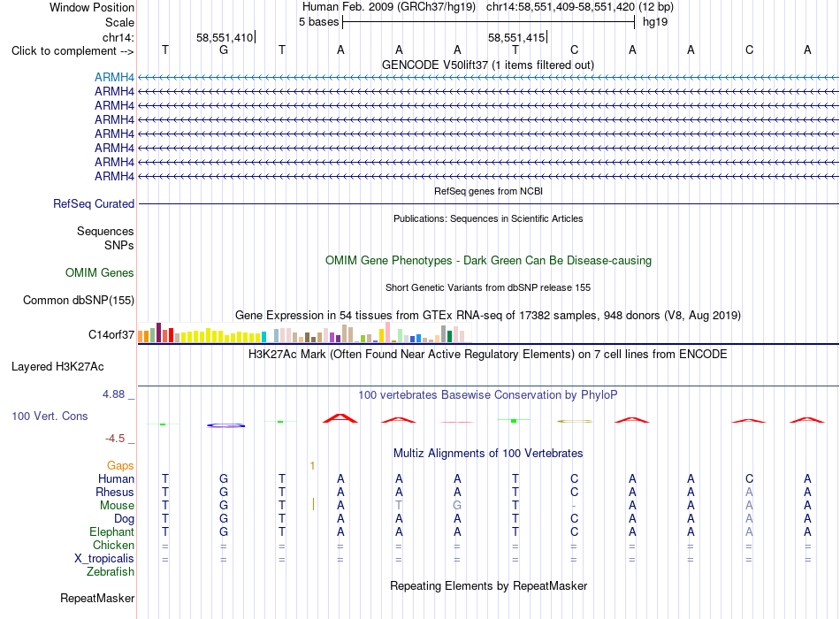Select the C14orf37 GTEx track label
The height and width of the screenshot is (619, 840).
111,335
